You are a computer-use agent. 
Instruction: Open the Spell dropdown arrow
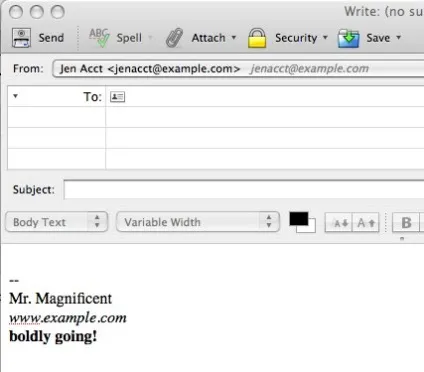coord(150,38)
